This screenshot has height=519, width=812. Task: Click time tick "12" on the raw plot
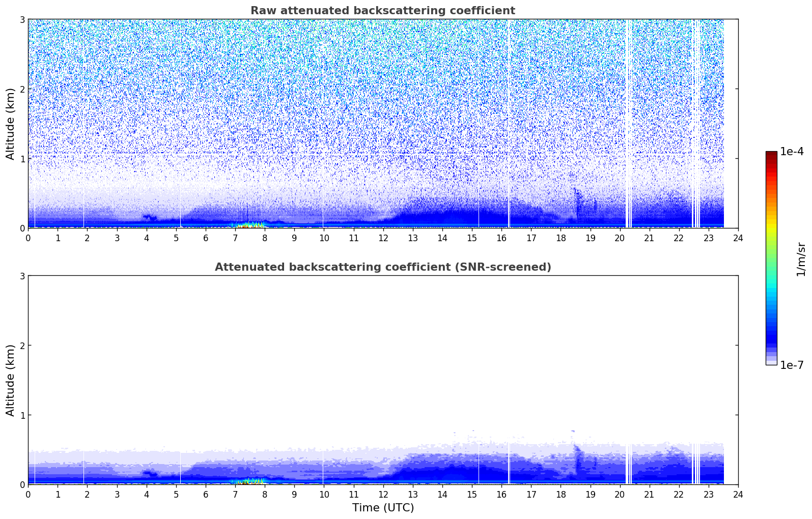[383, 238]
